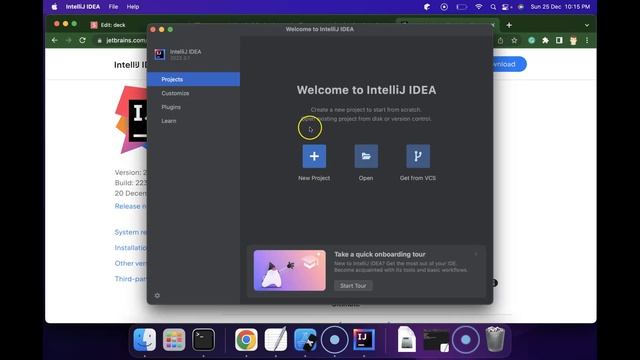640x360 pixels.
Task: Open the System requirements link on JetBrains page
Action: (130, 232)
